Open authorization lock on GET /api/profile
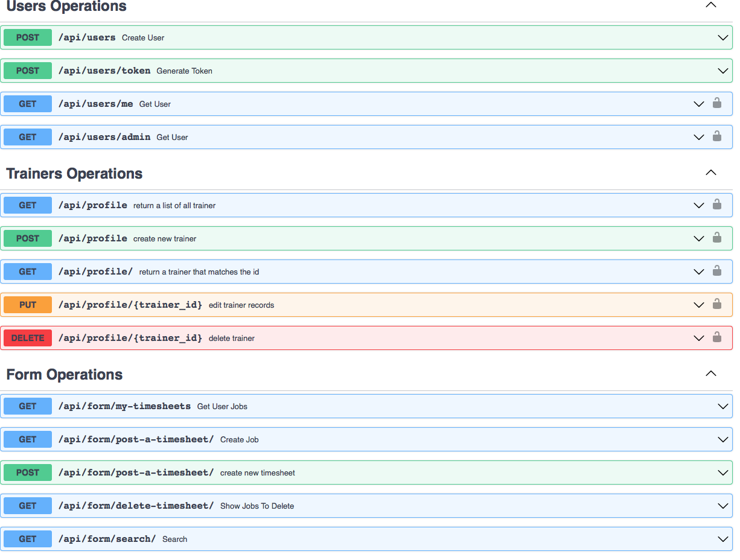 tap(717, 205)
